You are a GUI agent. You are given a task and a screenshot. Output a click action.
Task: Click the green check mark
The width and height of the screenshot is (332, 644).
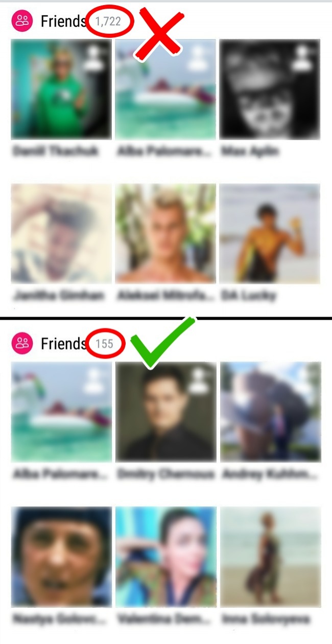pyautogui.click(x=163, y=342)
